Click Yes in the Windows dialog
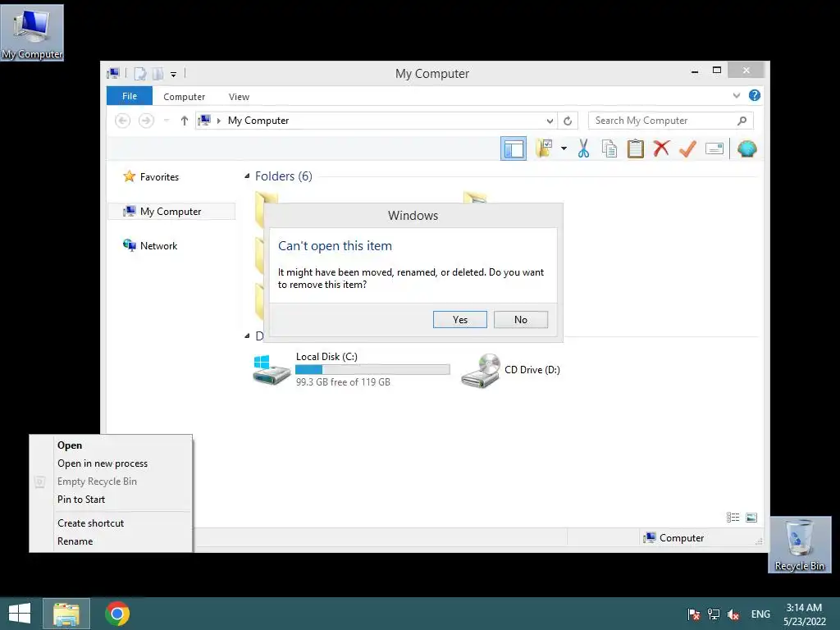 [x=459, y=320]
